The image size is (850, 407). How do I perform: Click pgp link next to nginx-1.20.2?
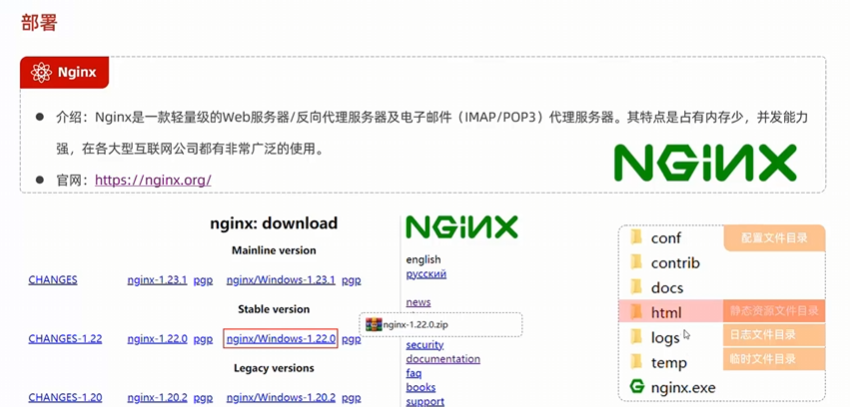pos(203,398)
